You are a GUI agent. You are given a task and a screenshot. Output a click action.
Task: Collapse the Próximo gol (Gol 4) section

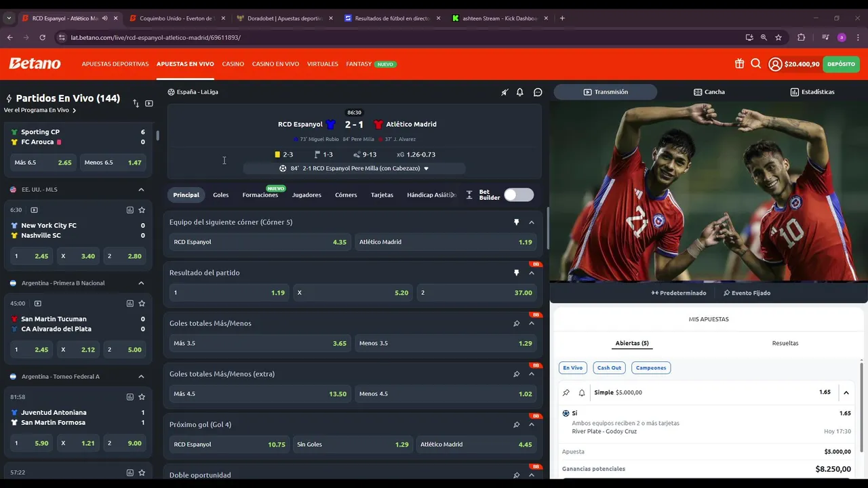tap(532, 425)
